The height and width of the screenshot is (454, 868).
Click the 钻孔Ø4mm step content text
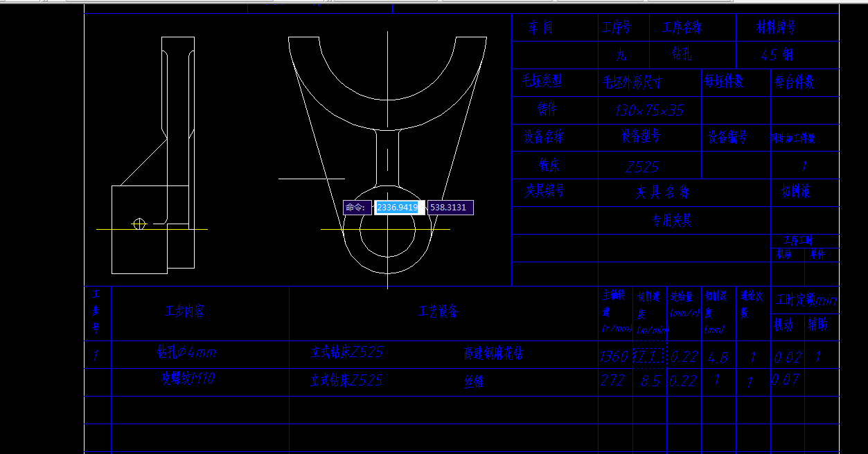pyautogui.click(x=187, y=352)
